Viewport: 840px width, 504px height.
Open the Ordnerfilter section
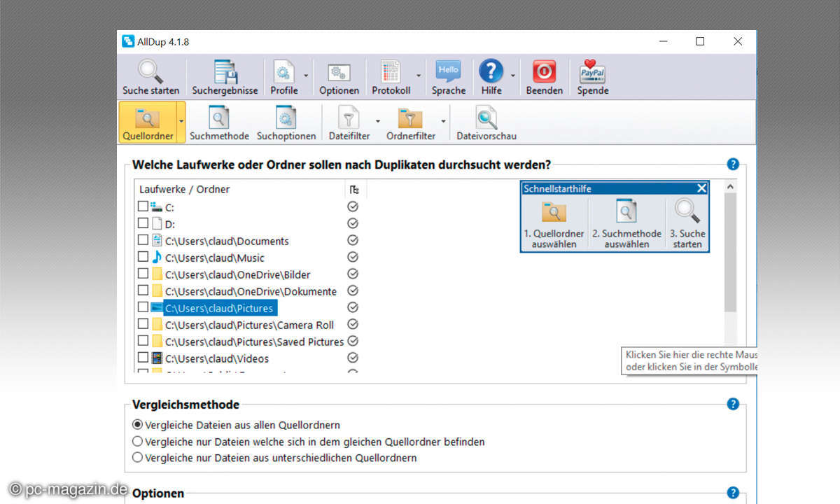click(411, 122)
